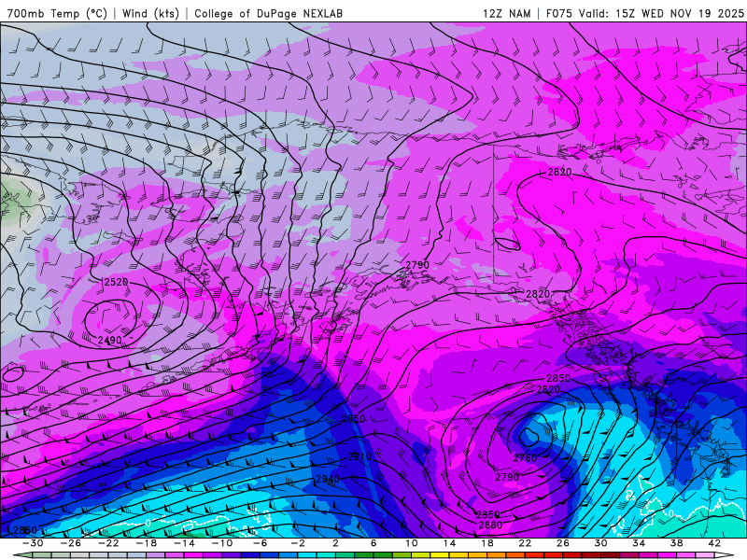Click the 14 value on the temperature scale
747x560 pixels.
coord(449,543)
